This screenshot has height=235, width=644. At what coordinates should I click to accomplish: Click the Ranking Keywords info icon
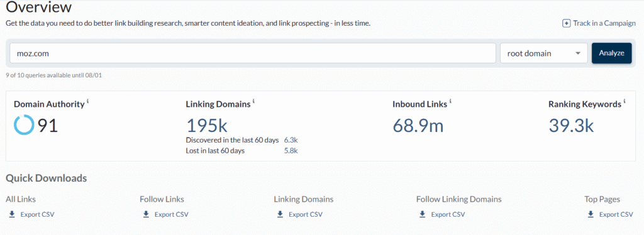pos(625,101)
